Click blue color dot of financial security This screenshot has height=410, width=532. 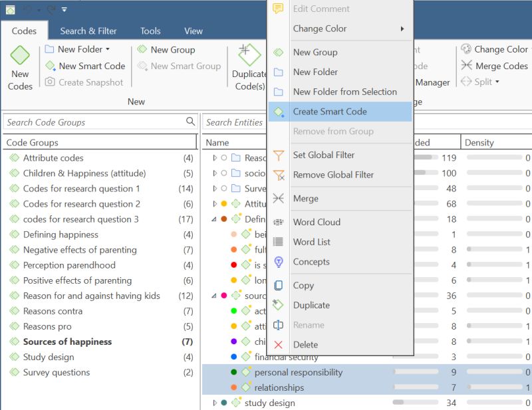tap(234, 356)
